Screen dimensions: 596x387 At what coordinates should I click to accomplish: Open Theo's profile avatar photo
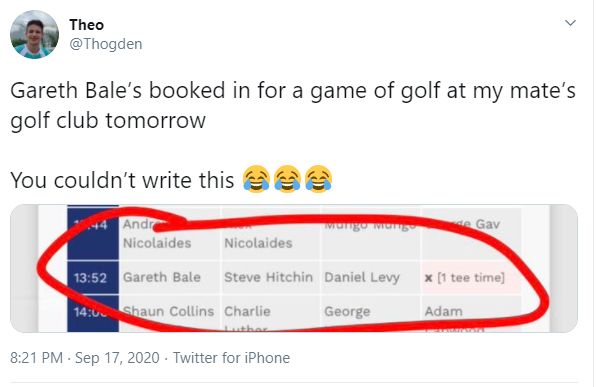[34, 35]
